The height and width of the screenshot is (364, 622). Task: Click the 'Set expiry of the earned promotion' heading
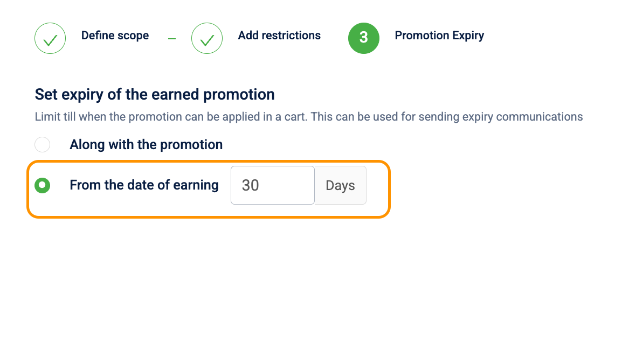[x=155, y=95]
